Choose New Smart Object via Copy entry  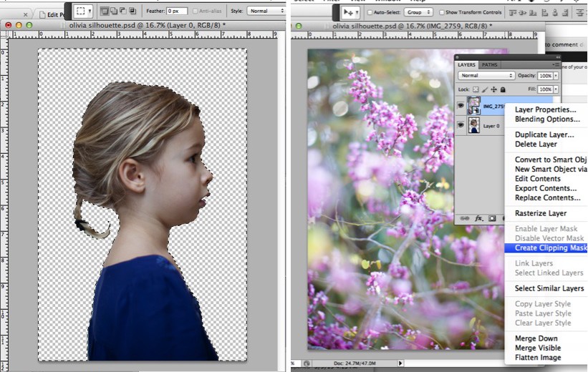[x=551, y=170]
